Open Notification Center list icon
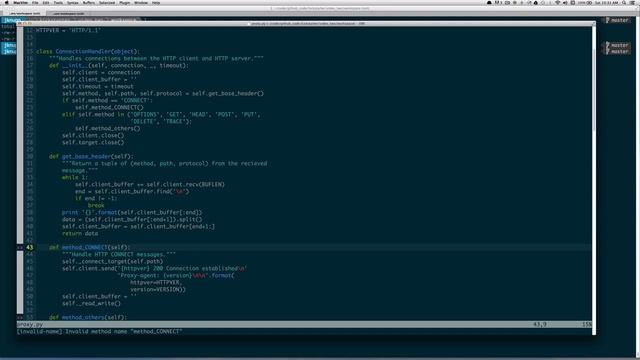This screenshot has width=640, height=360. click(x=633, y=2)
